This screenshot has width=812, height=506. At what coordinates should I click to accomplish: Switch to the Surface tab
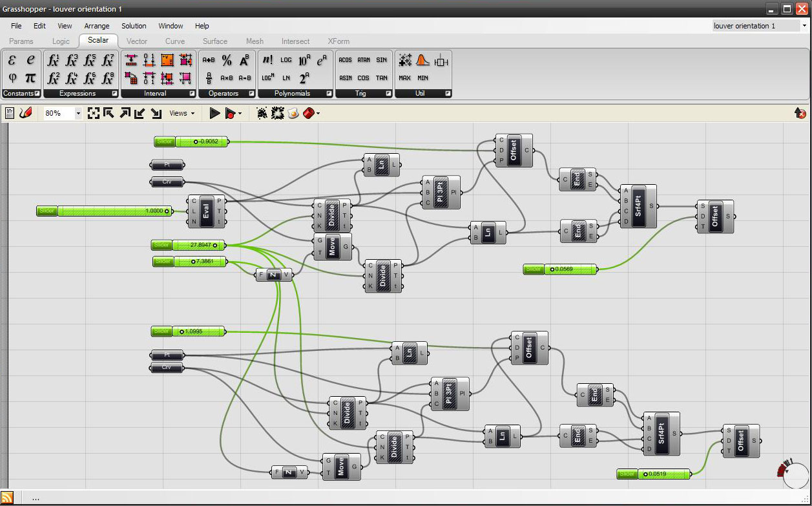tap(215, 41)
